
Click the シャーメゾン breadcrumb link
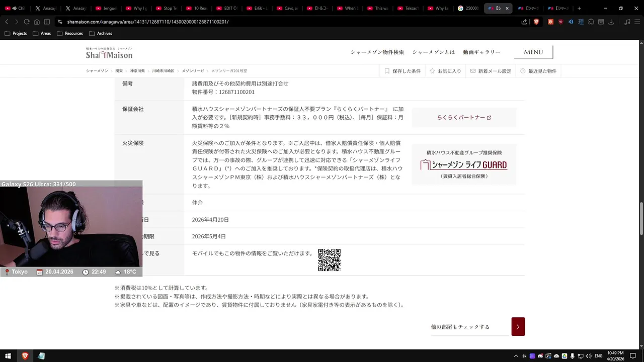(x=97, y=71)
